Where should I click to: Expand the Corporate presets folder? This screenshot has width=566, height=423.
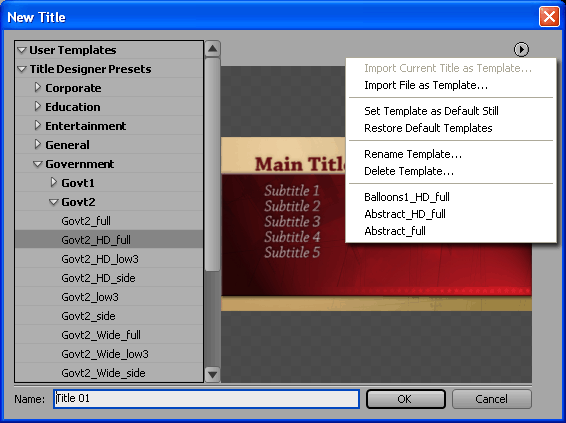[38, 87]
